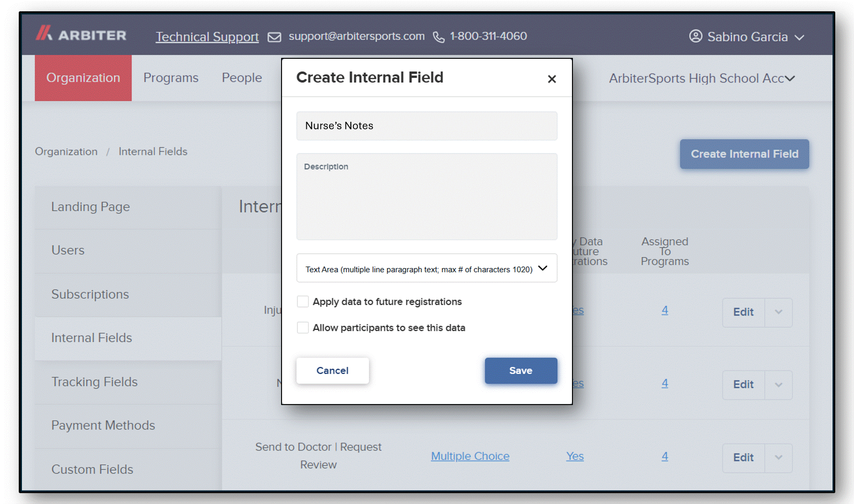Expand the Sabino Garcia user menu

(x=799, y=37)
